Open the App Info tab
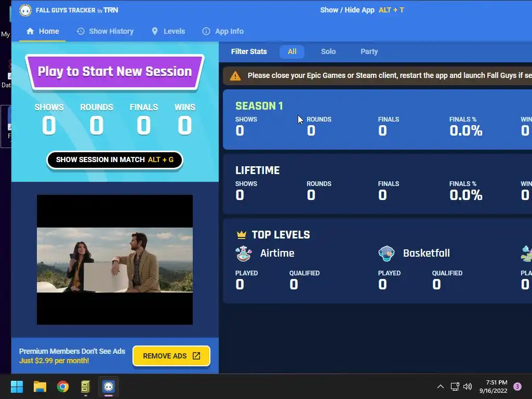This screenshot has height=399, width=532. 223,31
